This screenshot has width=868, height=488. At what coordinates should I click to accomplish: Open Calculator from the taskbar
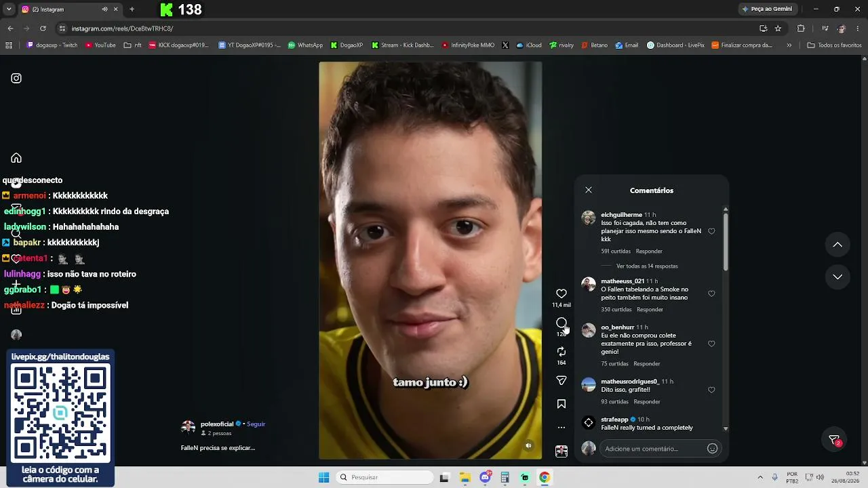505,477
